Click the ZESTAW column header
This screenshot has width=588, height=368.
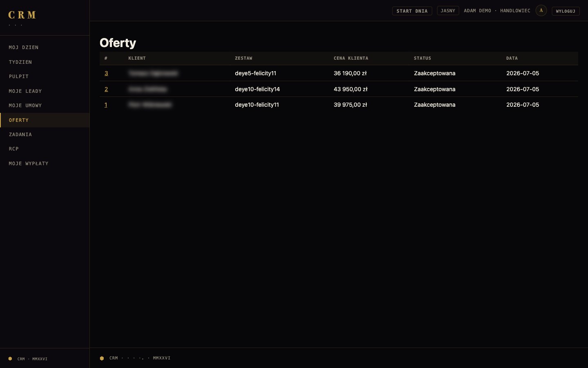click(243, 58)
